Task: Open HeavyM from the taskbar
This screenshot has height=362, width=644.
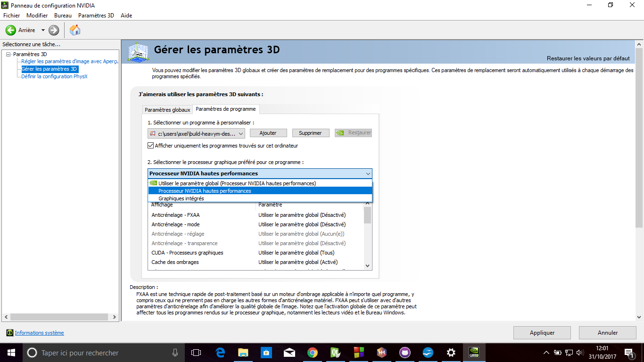Action: click(382, 352)
